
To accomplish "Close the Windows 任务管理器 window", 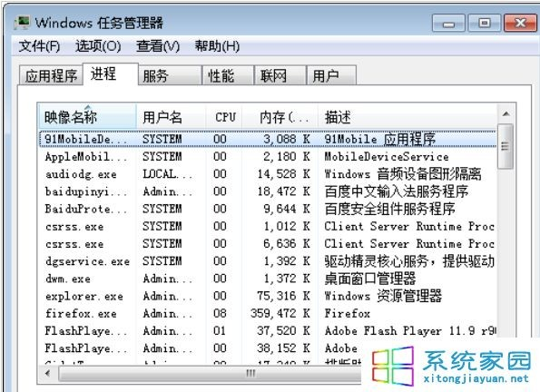I will click(521, 23).
